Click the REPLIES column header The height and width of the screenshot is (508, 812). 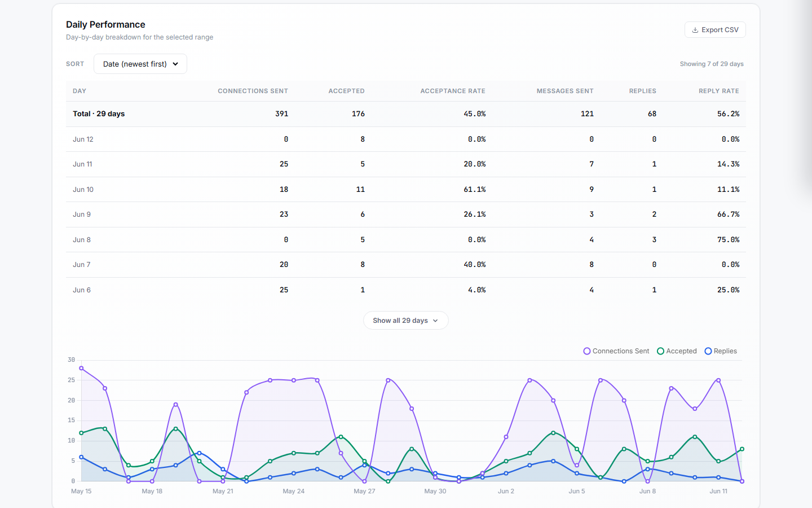pyautogui.click(x=643, y=91)
